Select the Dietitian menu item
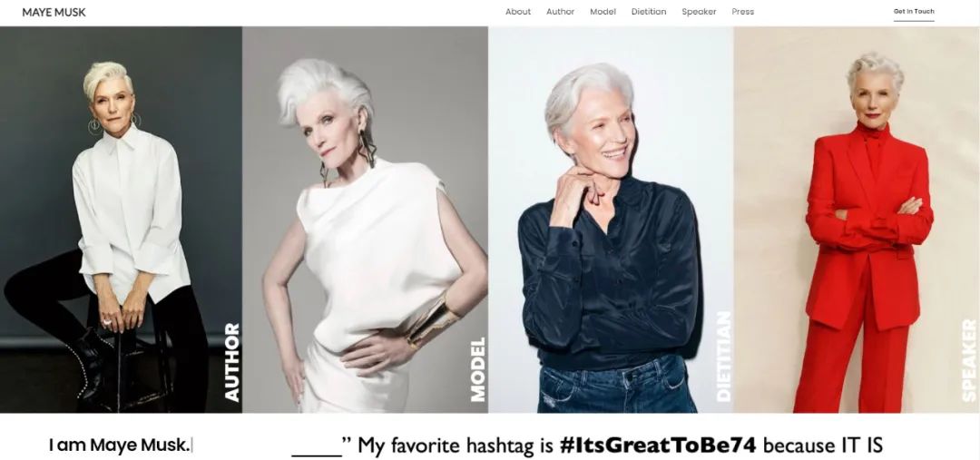Screen dimensions: 980x460 649,12
